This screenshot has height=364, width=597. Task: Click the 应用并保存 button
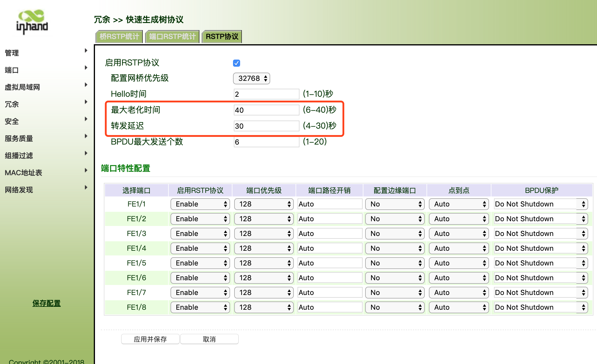click(x=150, y=339)
